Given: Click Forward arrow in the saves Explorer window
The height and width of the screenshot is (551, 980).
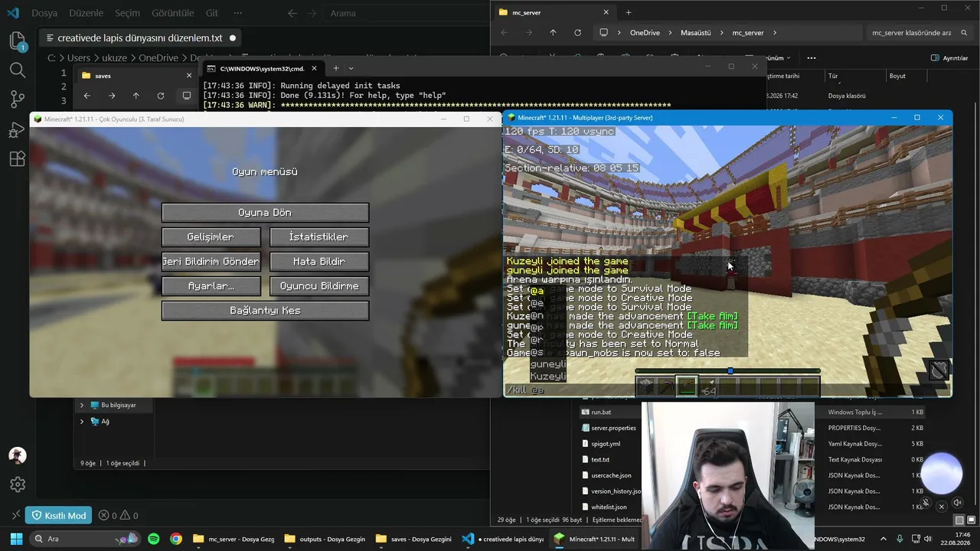Looking at the screenshot, I should tap(112, 96).
